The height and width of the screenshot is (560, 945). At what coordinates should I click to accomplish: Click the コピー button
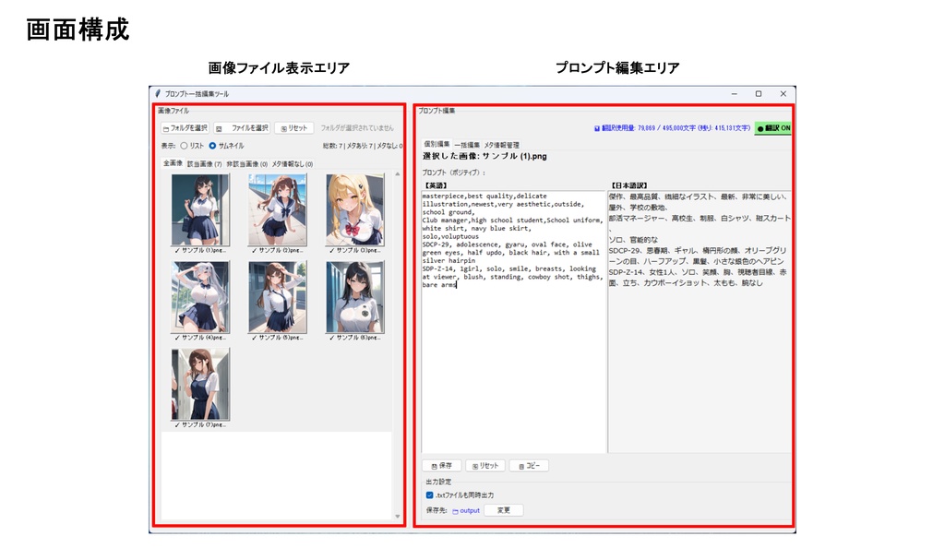(x=529, y=465)
